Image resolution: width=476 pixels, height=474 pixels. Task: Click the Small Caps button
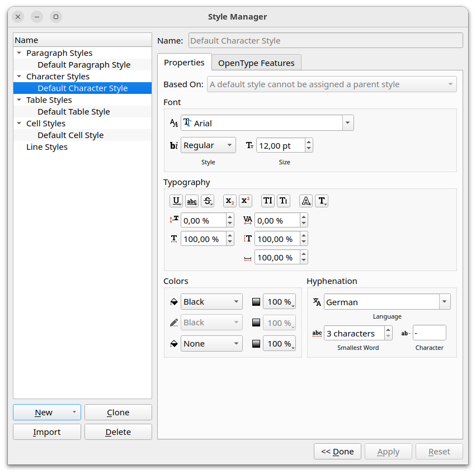tap(284, 201)
